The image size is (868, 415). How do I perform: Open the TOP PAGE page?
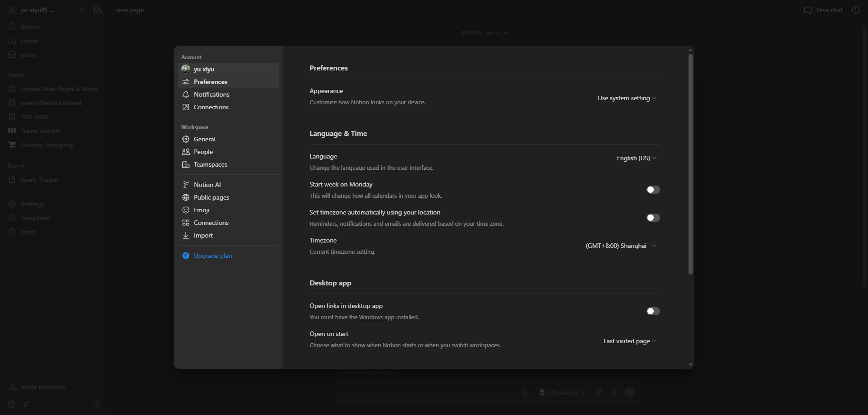(53, 117)
